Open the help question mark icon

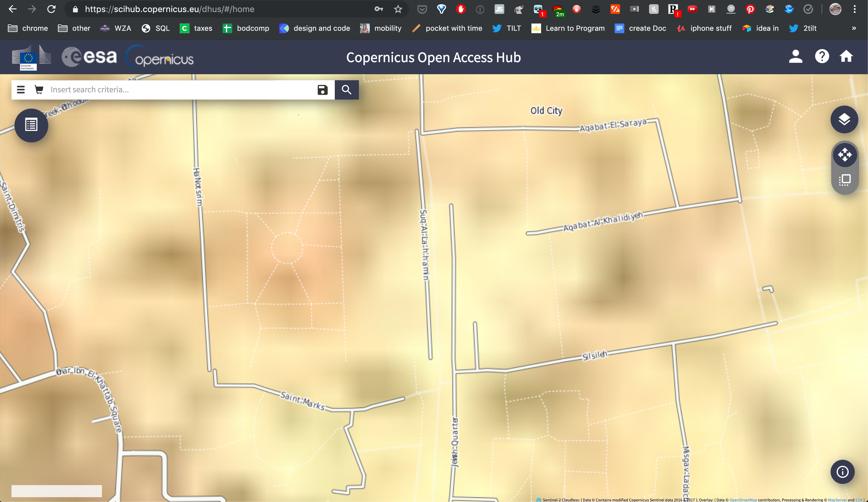822,57
